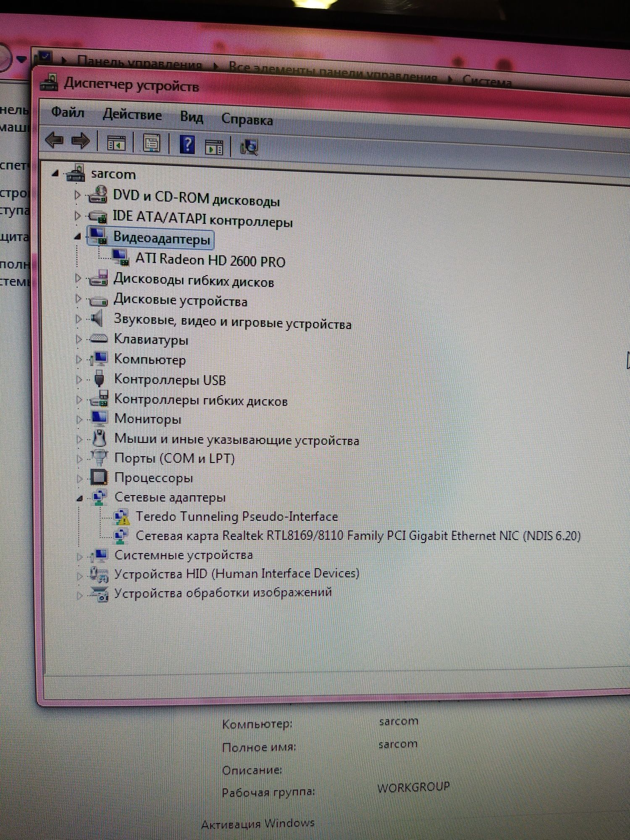
Task: Click the Процессоры chip icon
Action: [99, 477]
